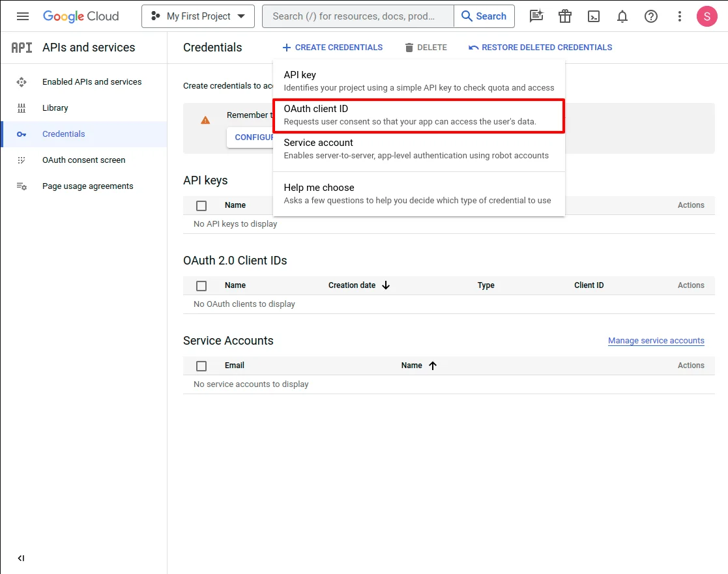The width and height of the screenshot is (728, 574).
Task: Click the Enabled APIs sidebar icon
Action: pos(22,82)
